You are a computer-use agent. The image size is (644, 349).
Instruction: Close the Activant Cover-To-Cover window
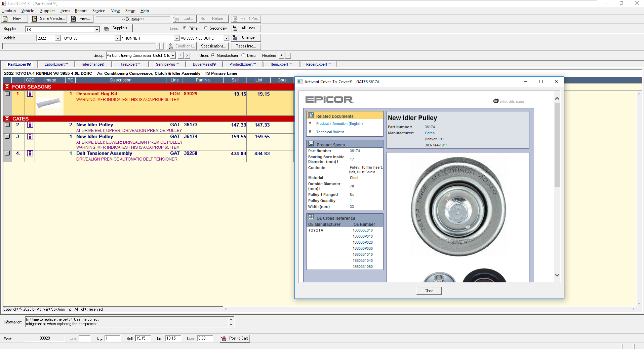coord(556,81)
